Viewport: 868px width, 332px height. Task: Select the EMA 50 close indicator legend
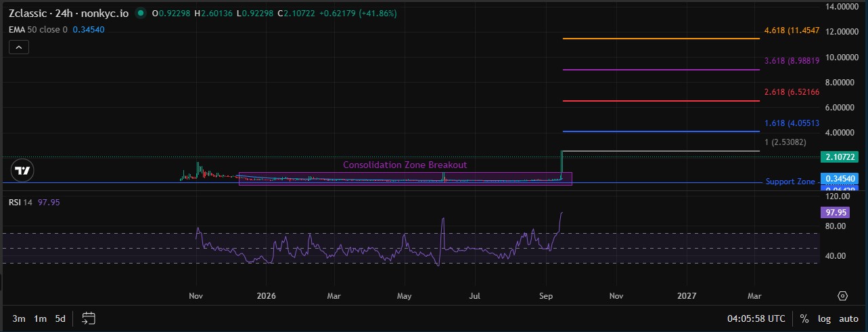point(39,30)
